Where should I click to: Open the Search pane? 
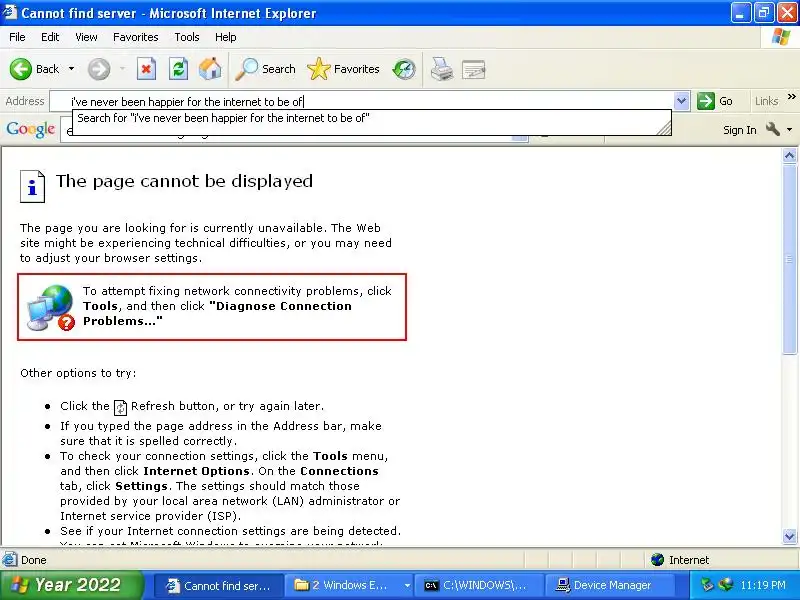click(x=265, y=69)
